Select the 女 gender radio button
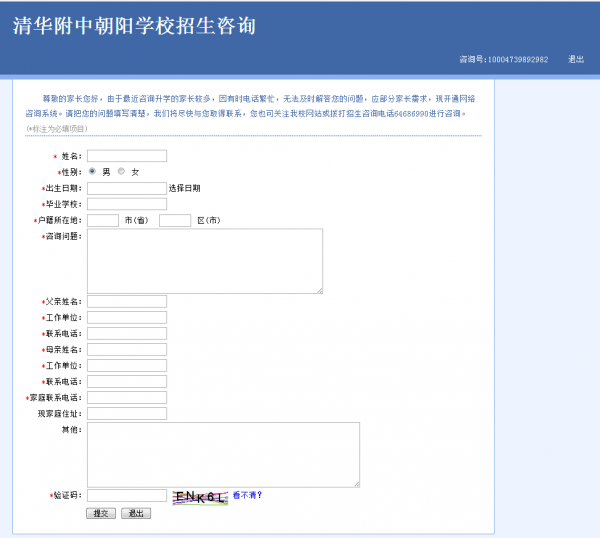600x538 pixels. pyautogui.click(x=122, y=171)
